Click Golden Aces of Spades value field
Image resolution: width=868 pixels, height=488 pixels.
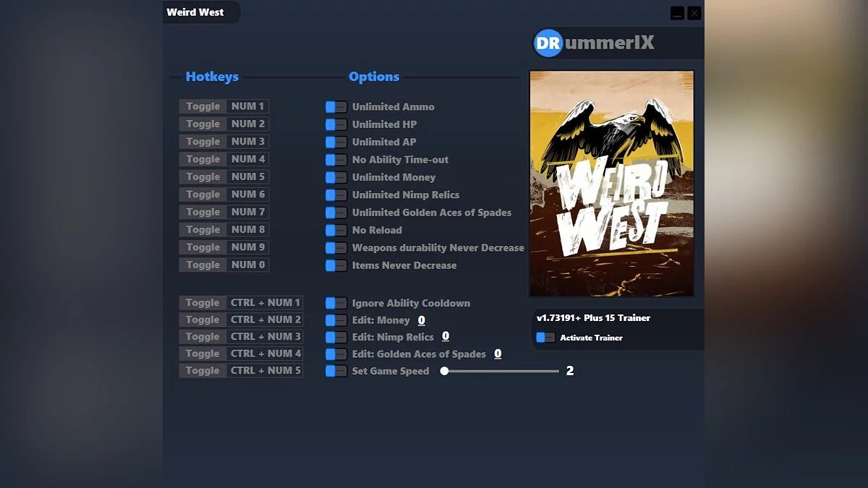pos(498,354)
